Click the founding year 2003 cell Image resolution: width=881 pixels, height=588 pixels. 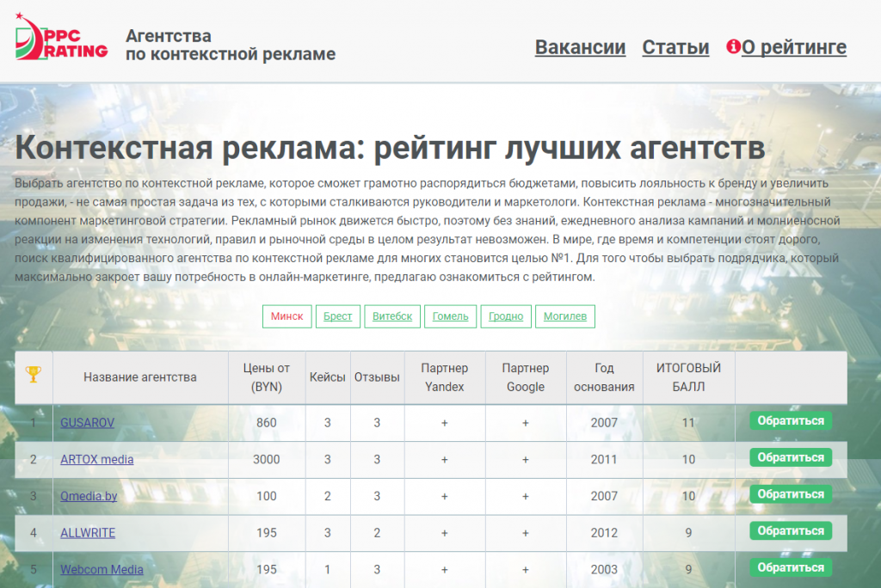(x=604, y=569)
